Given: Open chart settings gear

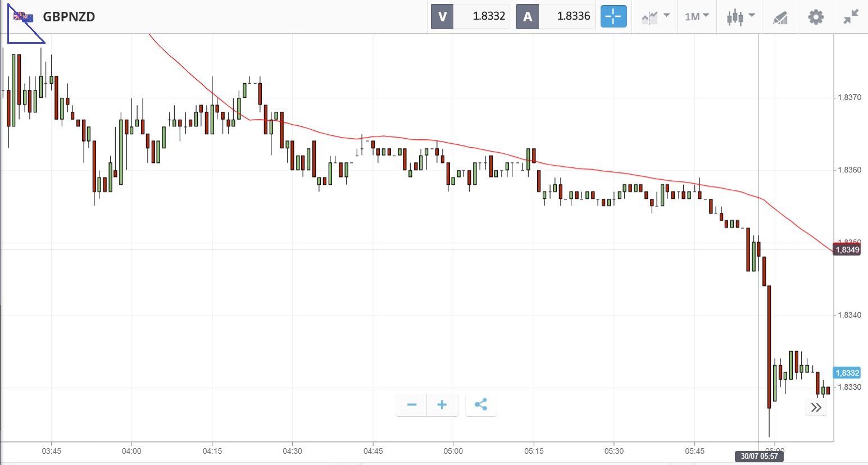Looking at the screenshot, I should pyautogui.click(x=816, y=17).
